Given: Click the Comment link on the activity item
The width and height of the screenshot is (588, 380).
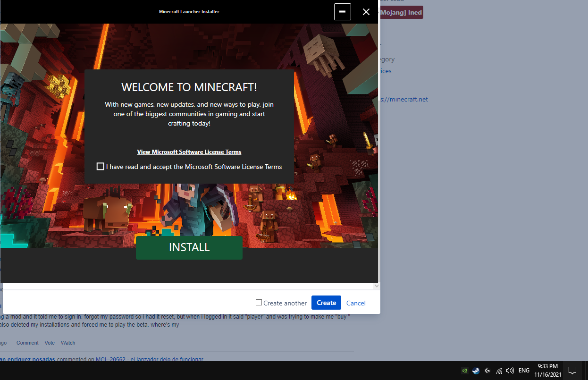Looking at the screenshot, I should pos(27,343).
